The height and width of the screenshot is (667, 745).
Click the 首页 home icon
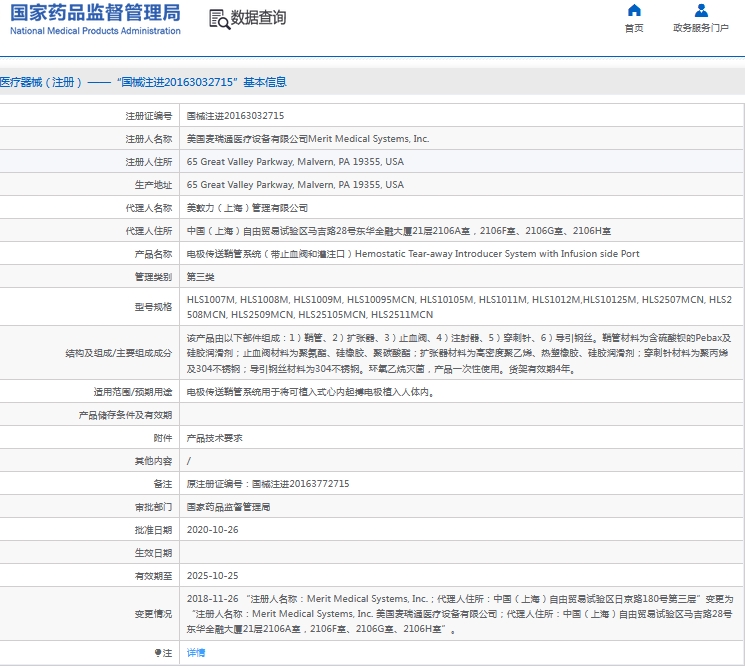[x=634, y=10]
